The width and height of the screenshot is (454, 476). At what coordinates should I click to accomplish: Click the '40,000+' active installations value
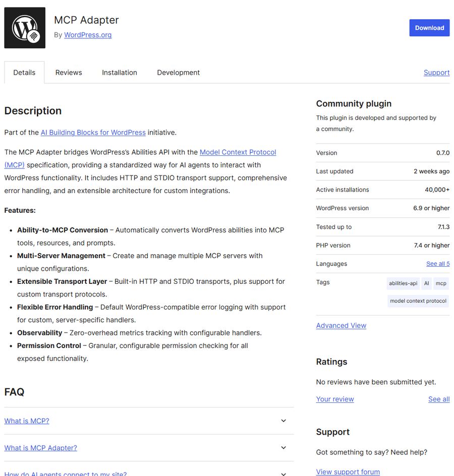pos(437,190)
